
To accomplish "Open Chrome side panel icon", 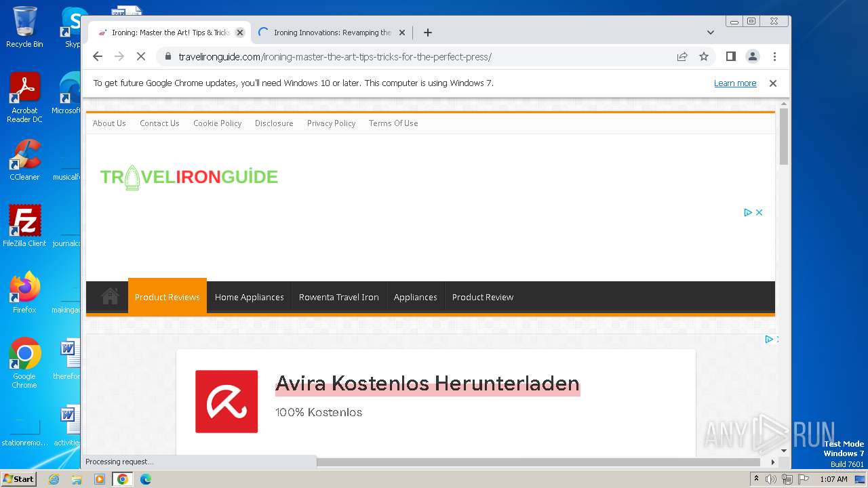I will click(730, 57).
